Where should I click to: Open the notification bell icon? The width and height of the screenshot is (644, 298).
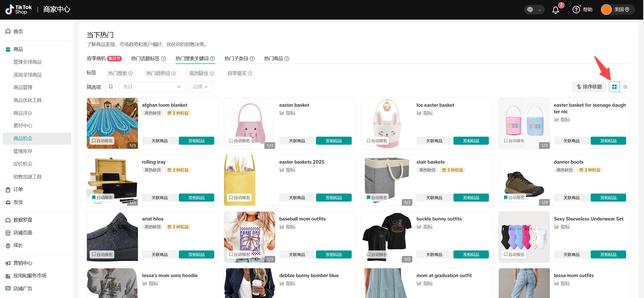[556, 10]
